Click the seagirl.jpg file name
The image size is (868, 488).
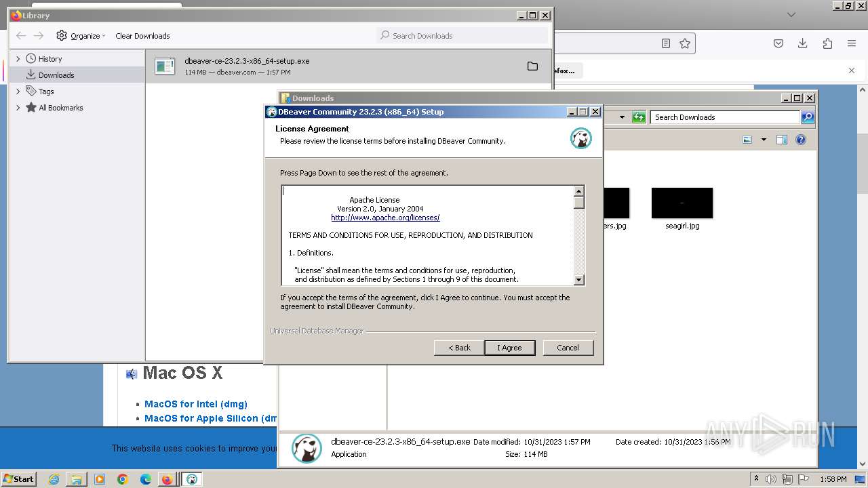682,226
